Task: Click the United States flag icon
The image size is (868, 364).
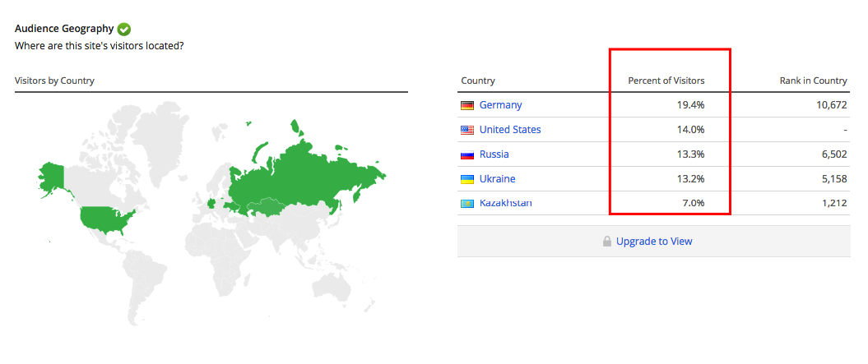Action: click(467, 130)
